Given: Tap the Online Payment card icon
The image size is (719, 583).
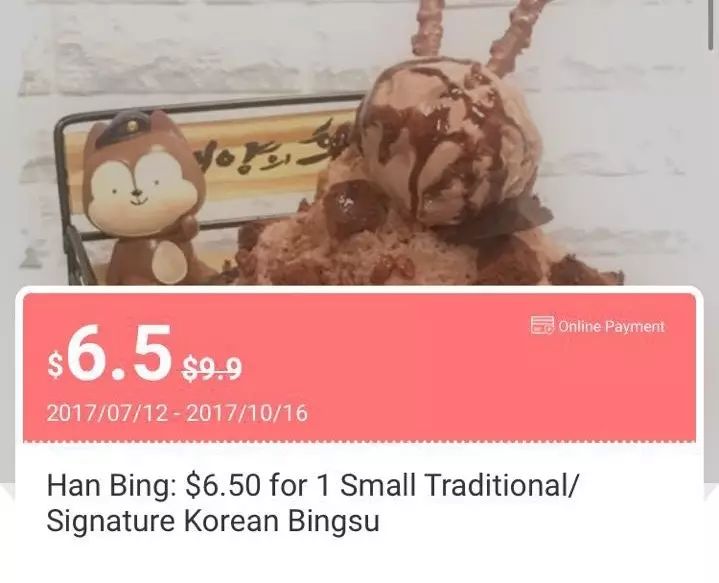Looking at the screenshot, I should click(542, 326).
